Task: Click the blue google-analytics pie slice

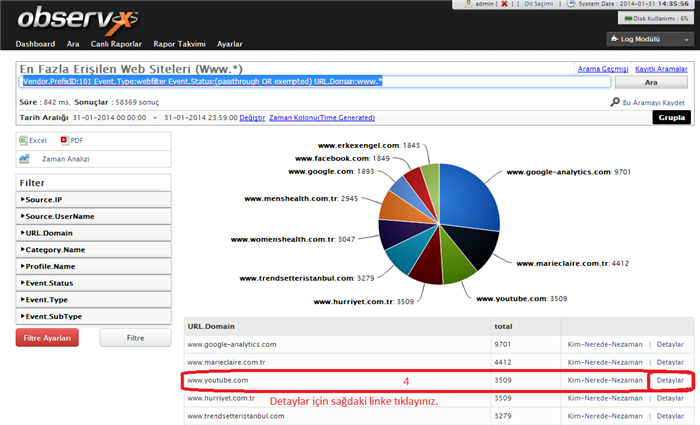Action: (x=471, y=196)
